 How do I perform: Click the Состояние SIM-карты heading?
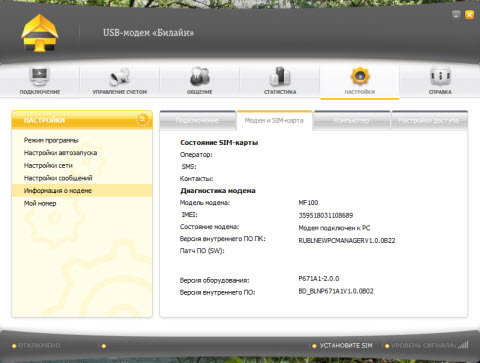click(219, 143)
